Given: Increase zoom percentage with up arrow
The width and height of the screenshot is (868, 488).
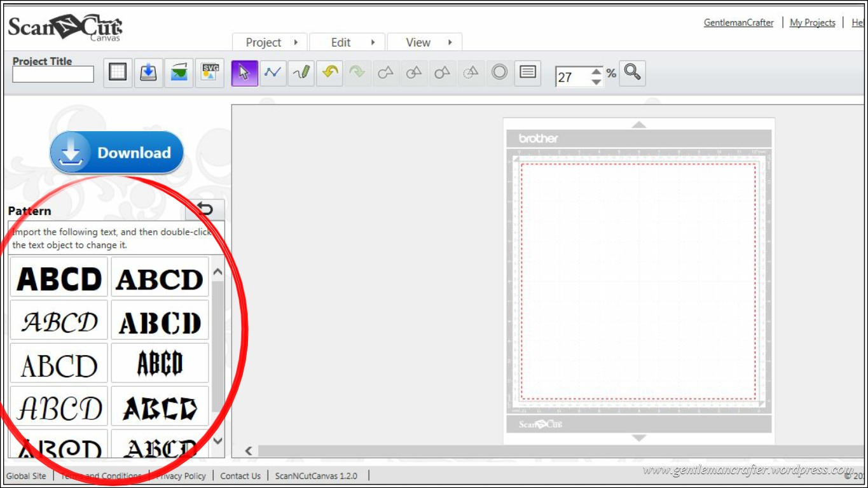Looking at the screenshot, I should [x=596, y=71].
